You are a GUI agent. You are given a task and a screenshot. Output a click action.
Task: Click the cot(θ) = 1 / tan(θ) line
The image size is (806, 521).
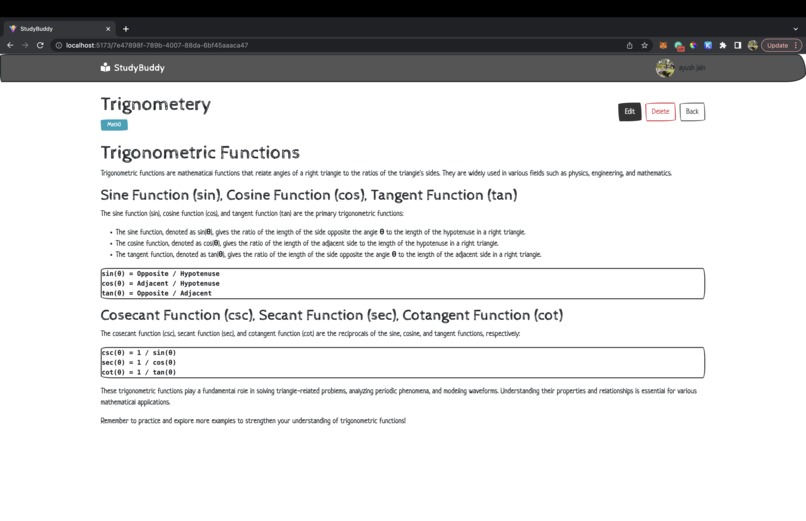139,372
